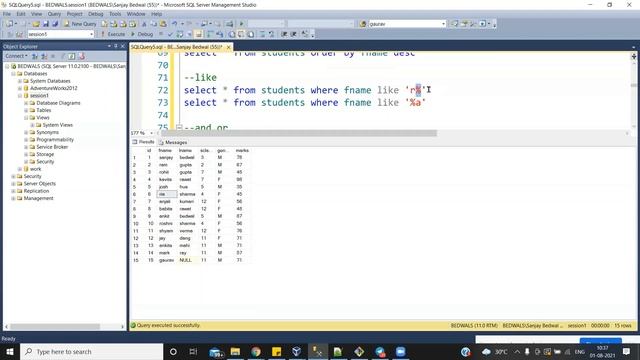This screenshot has width=640, height=360.
Task: Start the Debug command
Action: 142,34
